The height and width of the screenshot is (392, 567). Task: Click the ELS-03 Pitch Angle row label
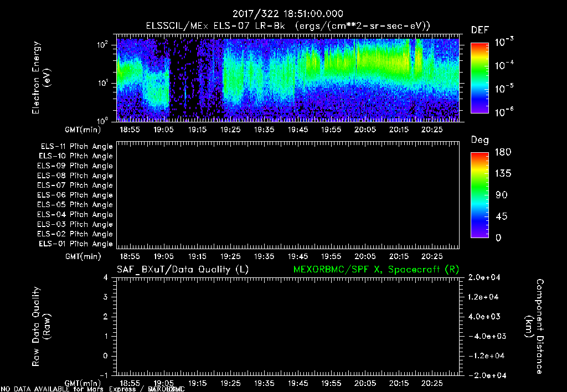tap(75, 225)
